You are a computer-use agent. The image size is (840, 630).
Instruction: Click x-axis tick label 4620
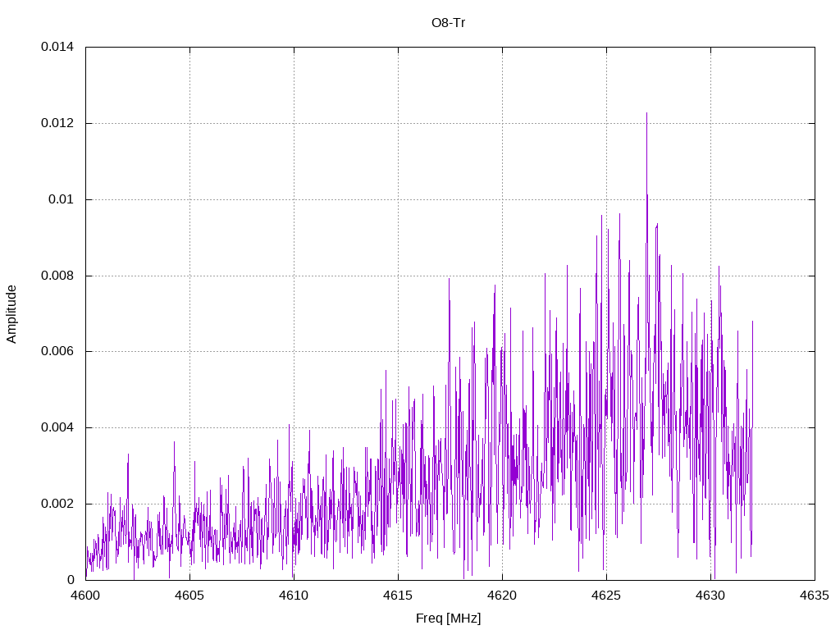[503, 596]
